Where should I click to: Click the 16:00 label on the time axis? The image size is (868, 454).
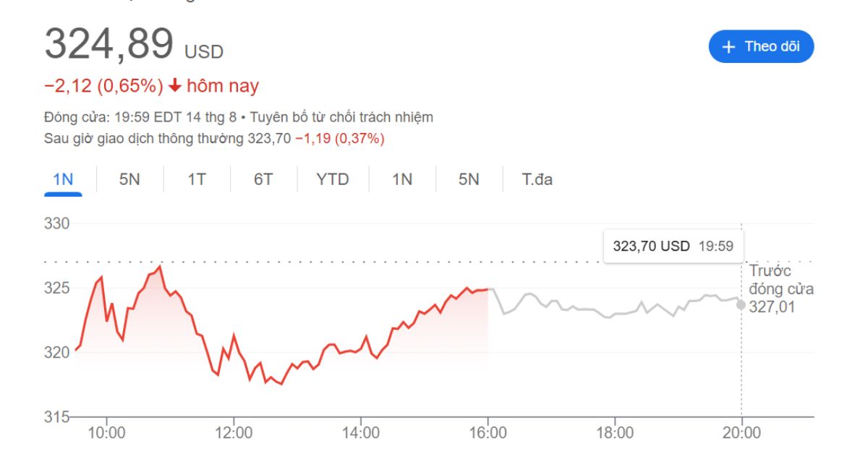pos(488,433)
